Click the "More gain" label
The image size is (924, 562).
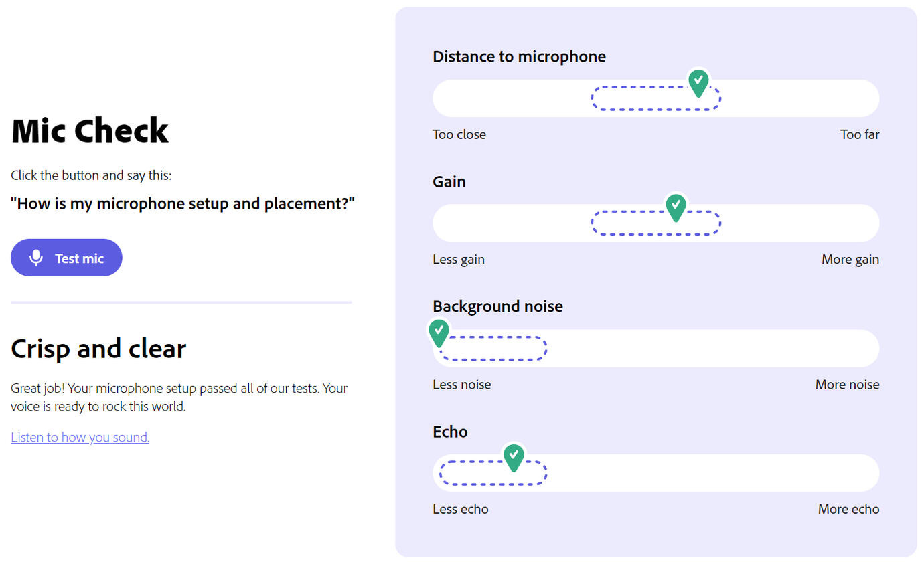tap(850, 260)
